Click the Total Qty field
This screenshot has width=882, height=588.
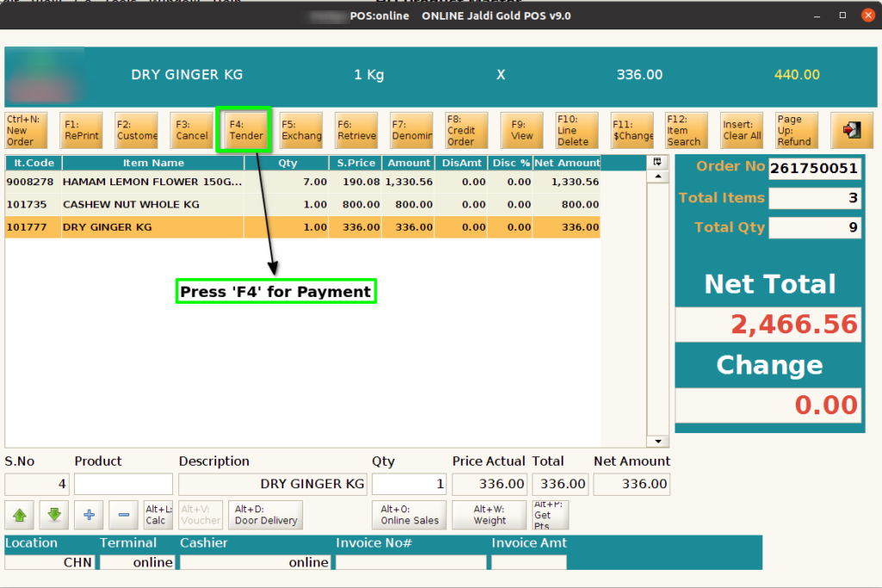click(x=815, y=227)
